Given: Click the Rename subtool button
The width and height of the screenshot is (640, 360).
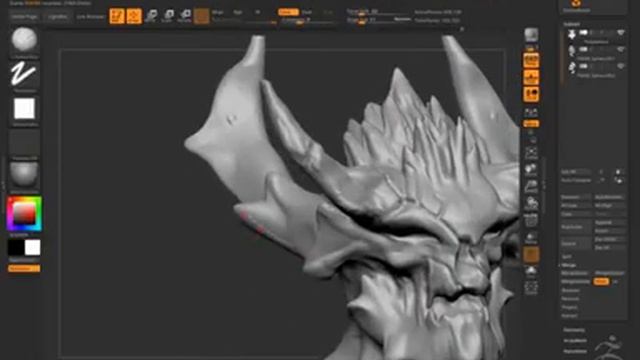Looking at the screenshot, I should (576, 197).
